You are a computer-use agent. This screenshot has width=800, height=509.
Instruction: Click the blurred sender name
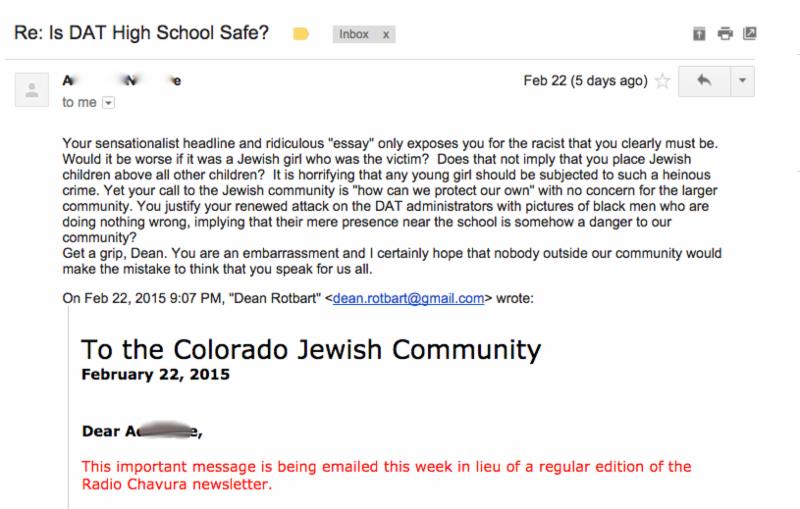click(122, 81)
